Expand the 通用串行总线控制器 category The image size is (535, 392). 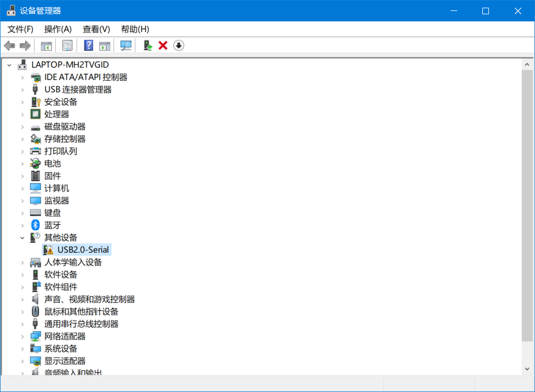[x=22, y=324]
